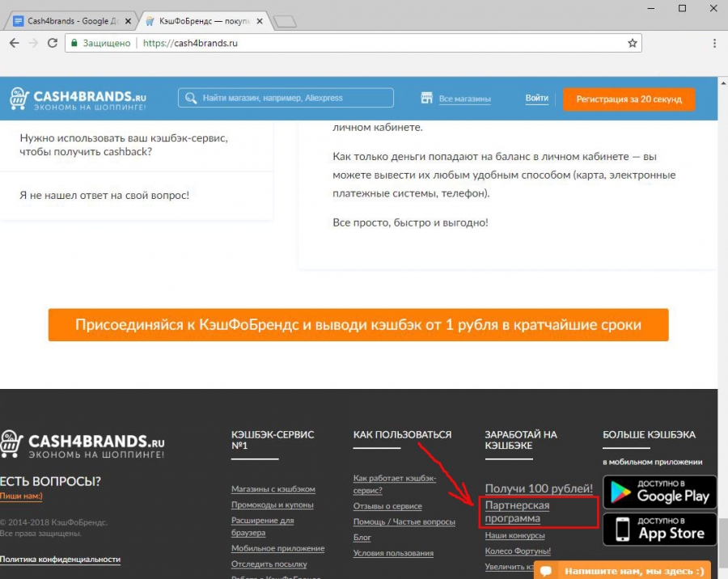The image size is (728, 579).
Task: Click 'Регистрация за 20 секунд' button
Action: [629, 99]
